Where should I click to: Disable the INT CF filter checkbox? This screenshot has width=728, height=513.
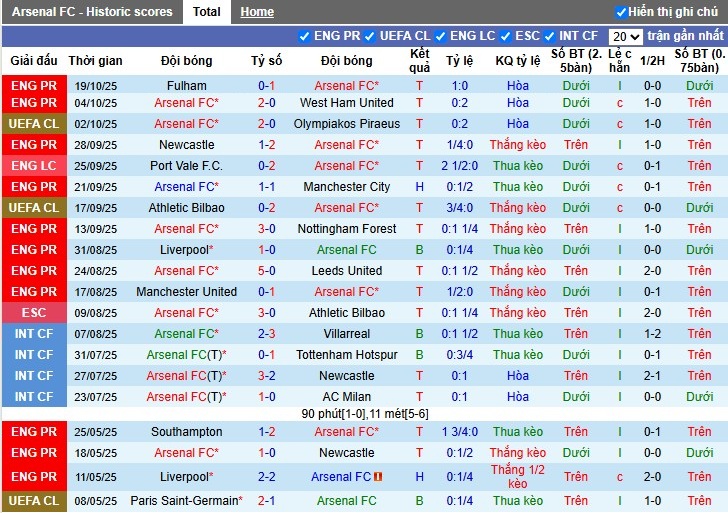(x=551, y=36)
